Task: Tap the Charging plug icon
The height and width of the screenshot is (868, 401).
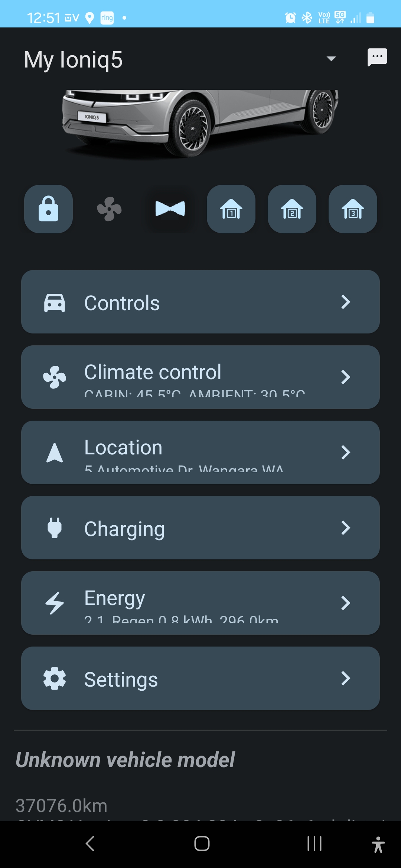Action: [x=55, y=527]
